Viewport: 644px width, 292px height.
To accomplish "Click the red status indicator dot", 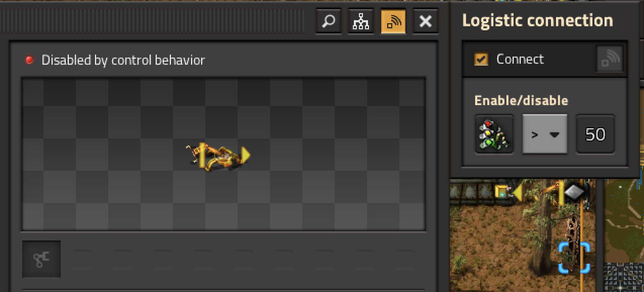I will click(x=30, y=60).
